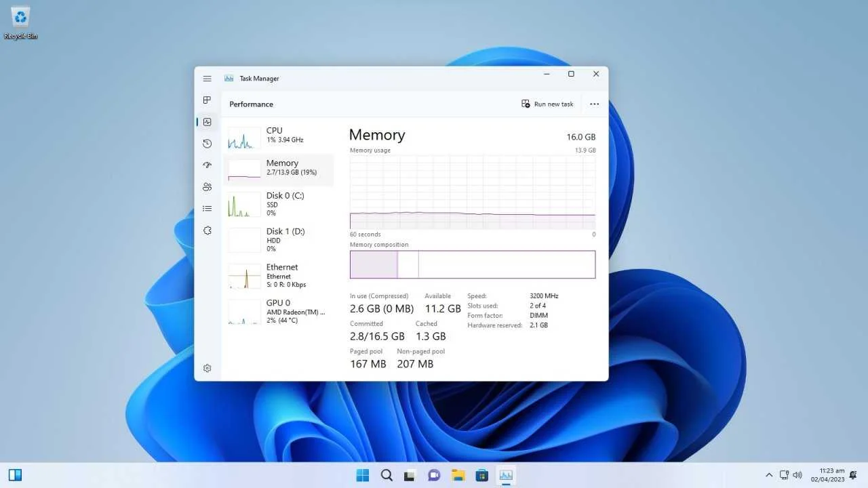This screenshot has height=488, width=868.
Task: Open Task Manager settings gear
Action: 207,368
